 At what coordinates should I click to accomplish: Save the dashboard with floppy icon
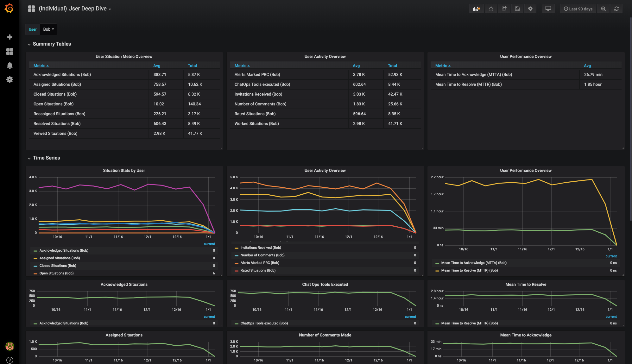(517, 9)
